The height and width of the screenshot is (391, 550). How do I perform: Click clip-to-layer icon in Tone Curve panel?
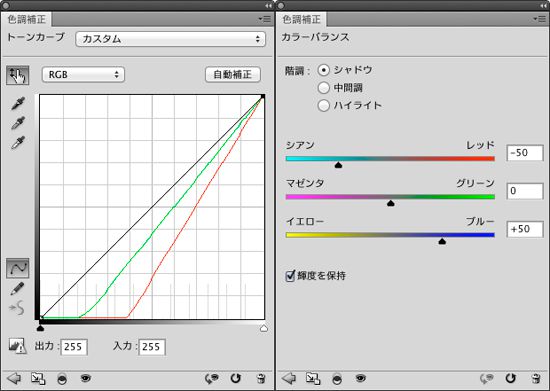pyautogui.click(x=62, y=379)
